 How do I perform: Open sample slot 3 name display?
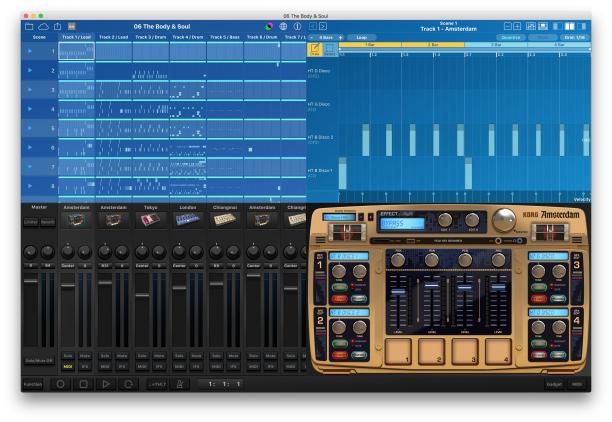548,256
